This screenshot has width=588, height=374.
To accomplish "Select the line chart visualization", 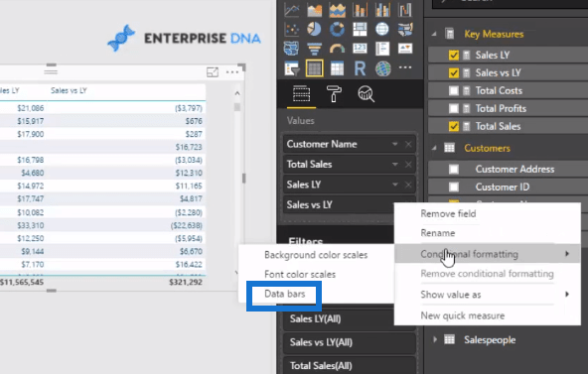I will [x=292, y=10].
